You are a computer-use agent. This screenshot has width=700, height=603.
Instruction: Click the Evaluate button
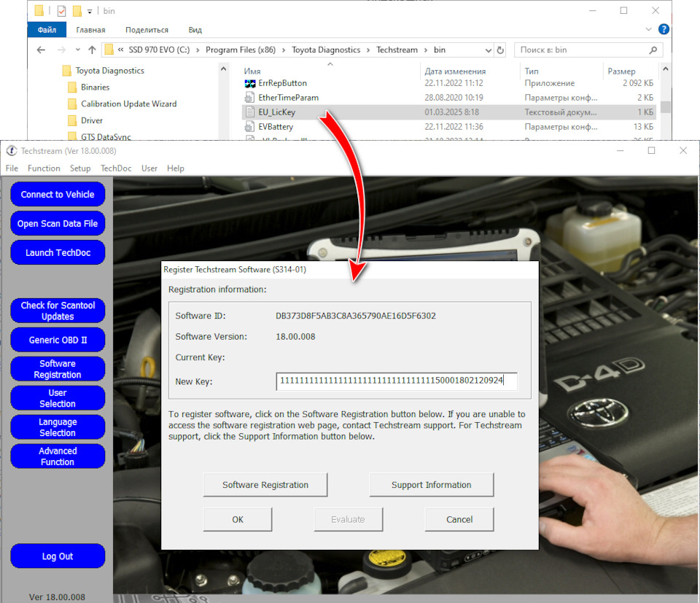[x=349, y=519]
